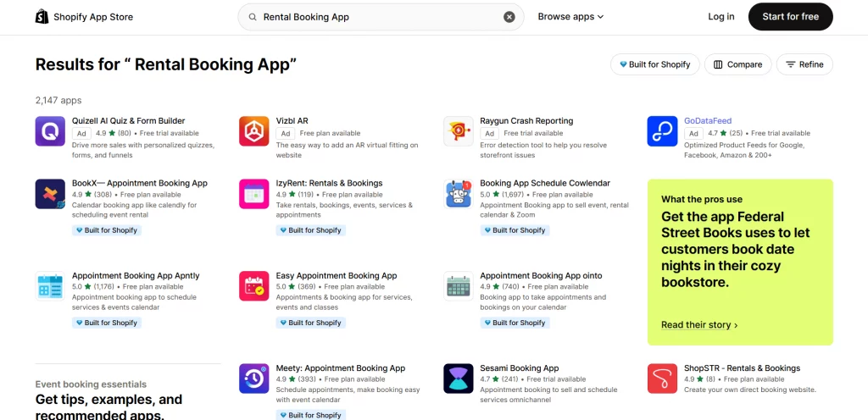This screenshot has height=420, width=868.
Task: Open Easy Appointment Booking App title
Action: coord(337,276)
